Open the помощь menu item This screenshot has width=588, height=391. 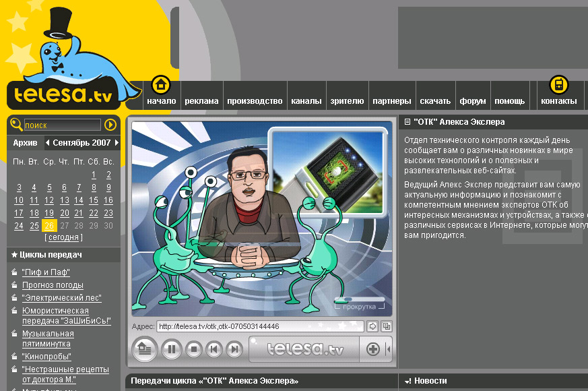509,101
